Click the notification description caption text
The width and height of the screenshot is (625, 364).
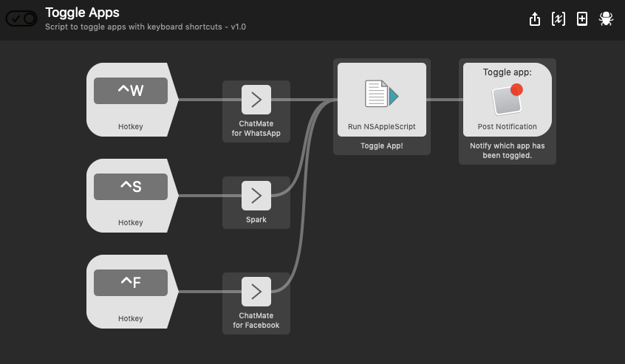tap(507, 151)
